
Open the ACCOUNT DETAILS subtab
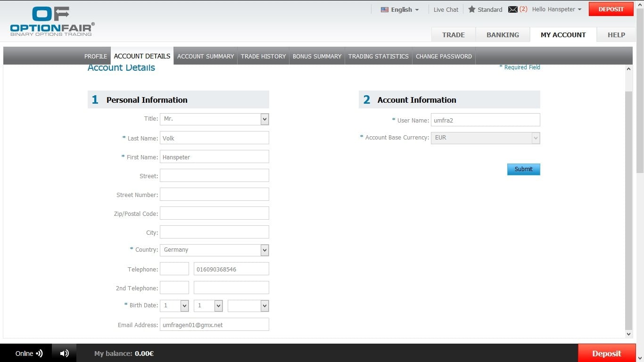pos(142,56)
